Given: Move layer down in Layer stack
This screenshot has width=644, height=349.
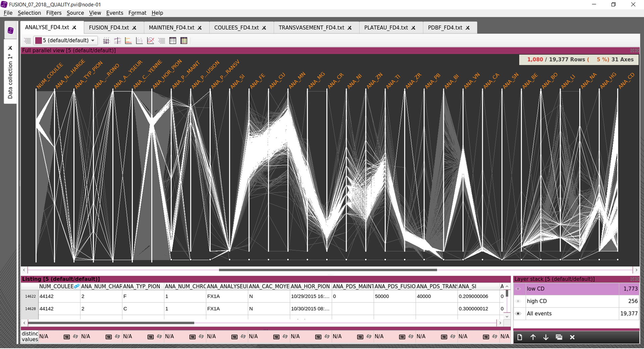Looking at the screenshot, I should click(546, 337).
